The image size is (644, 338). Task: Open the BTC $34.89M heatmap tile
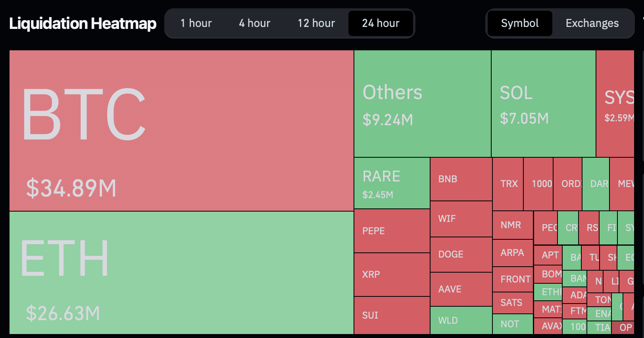pyautogui.click(x=181, y=130)
